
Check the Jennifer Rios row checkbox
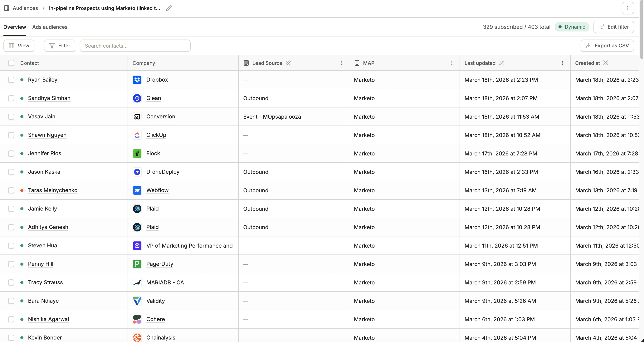11,153
